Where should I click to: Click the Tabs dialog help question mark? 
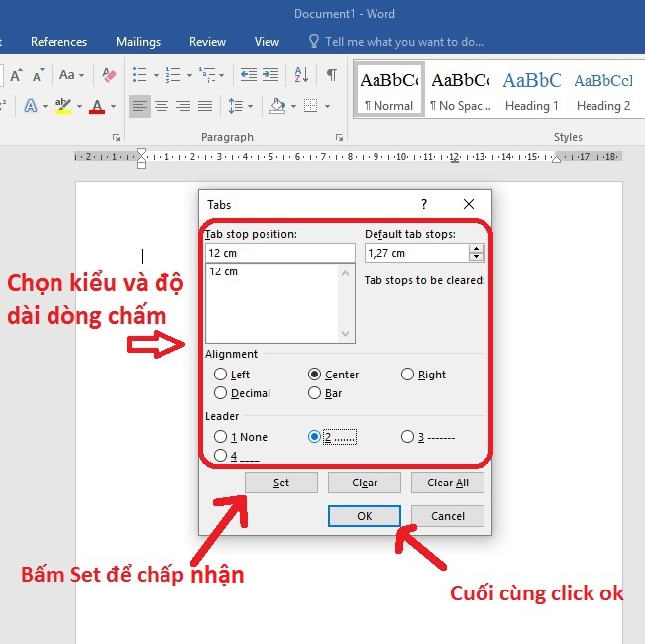424,204
